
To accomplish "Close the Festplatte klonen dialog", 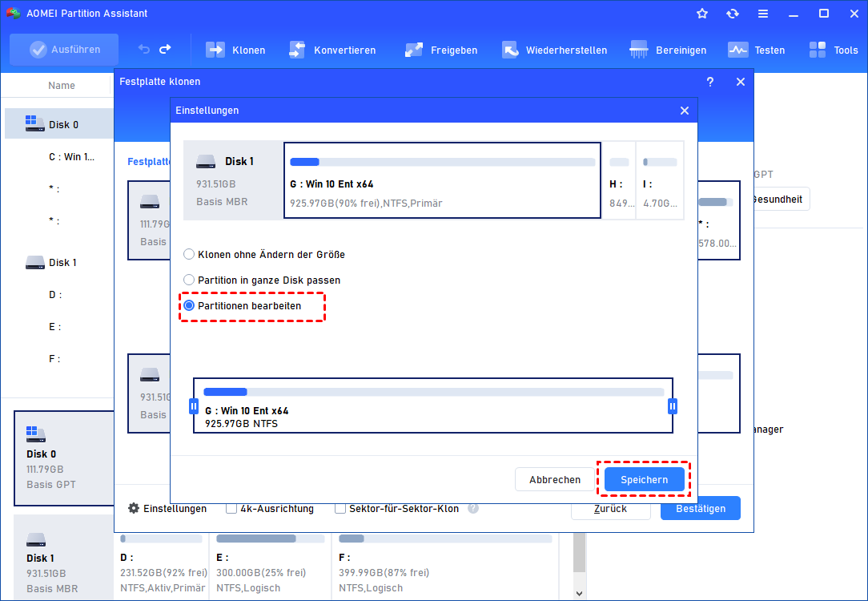I will pyautogui.click(x=741, y=82).
